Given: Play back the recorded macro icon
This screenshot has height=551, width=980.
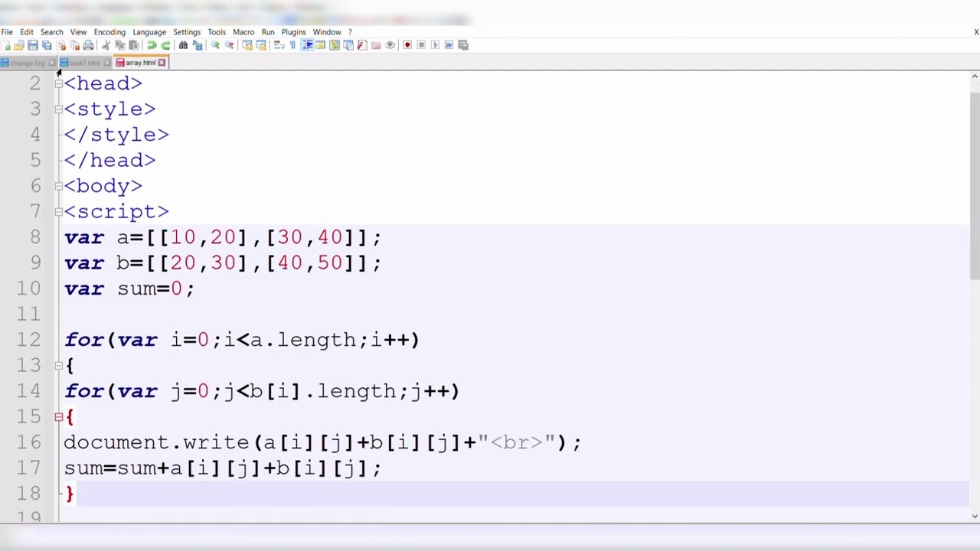Looking at the screenshot, I should (x=435, y=45).
